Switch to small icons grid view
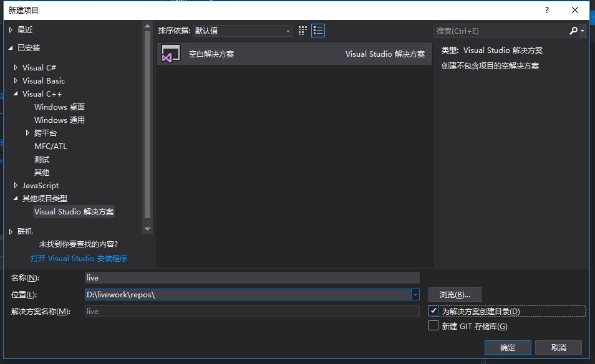Viewport: 595px width, 364px height. 302,31
